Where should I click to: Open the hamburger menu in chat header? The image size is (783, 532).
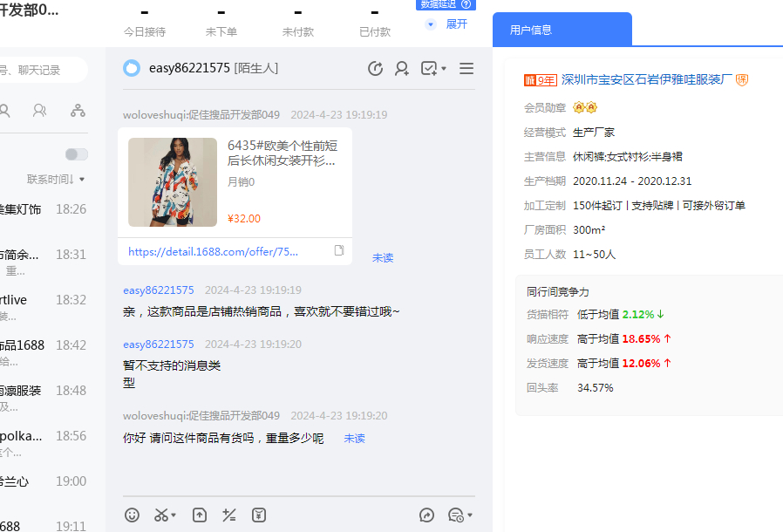[x=466, y=68]
